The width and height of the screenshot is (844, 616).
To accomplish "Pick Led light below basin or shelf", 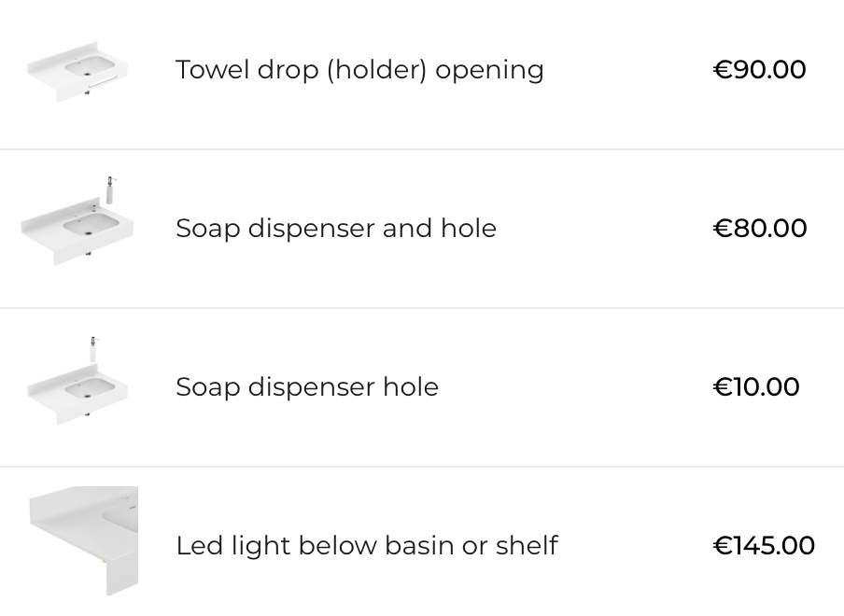I will pos(367,545).
